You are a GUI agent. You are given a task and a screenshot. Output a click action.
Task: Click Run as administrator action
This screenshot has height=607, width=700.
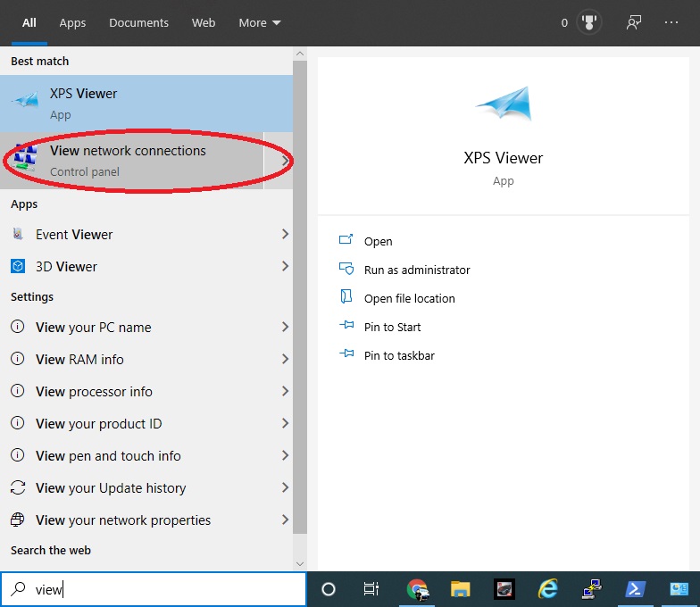click(417, 270)
